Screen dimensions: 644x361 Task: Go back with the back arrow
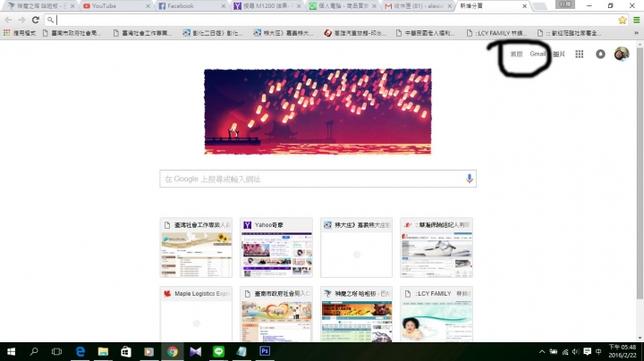8,20
